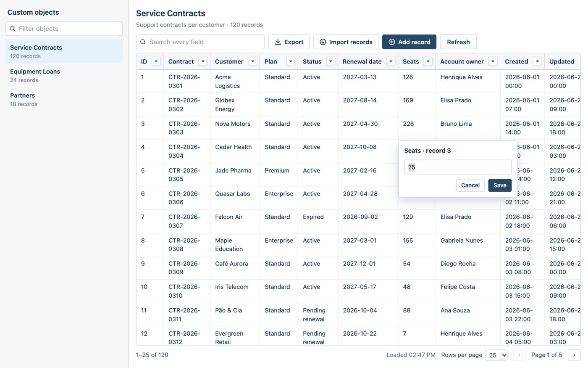
Task: Save the Seats value for record 3
Action: 500,185
